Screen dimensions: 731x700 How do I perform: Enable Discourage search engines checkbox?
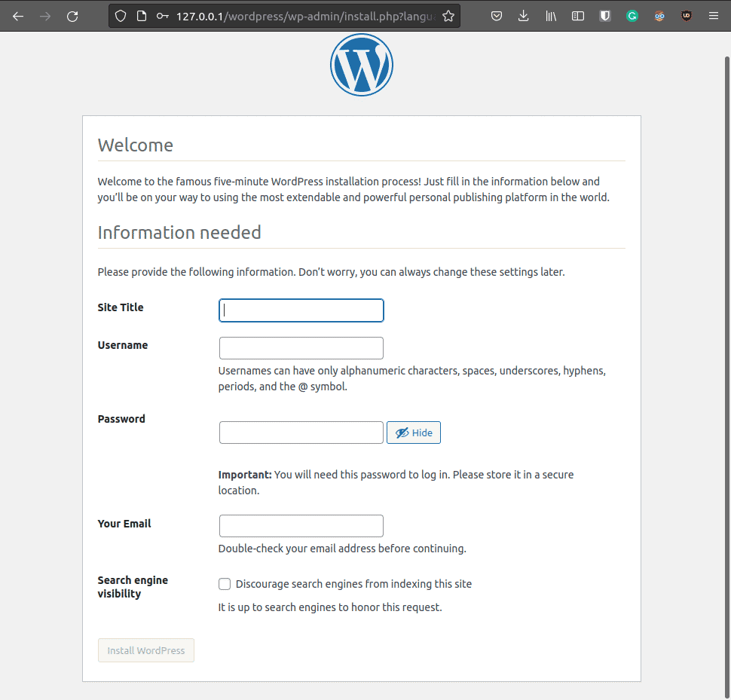tap(225, 584)
